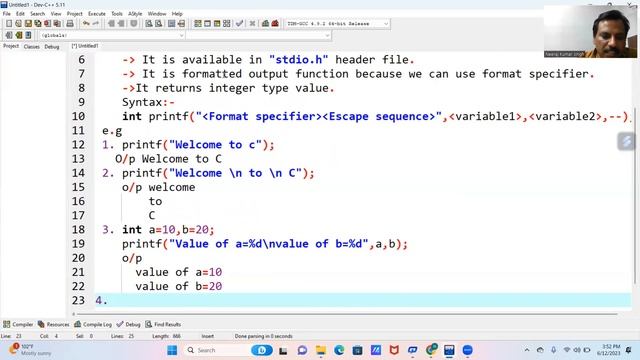Open the Debug bottom panel tab

[129, 324]
